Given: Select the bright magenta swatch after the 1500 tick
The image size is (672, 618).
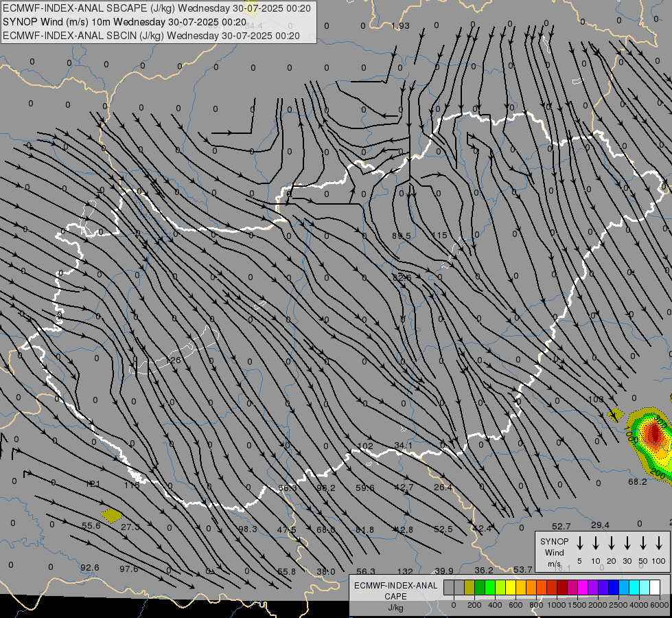Looking at the screenshot, I should click(583, 588).
